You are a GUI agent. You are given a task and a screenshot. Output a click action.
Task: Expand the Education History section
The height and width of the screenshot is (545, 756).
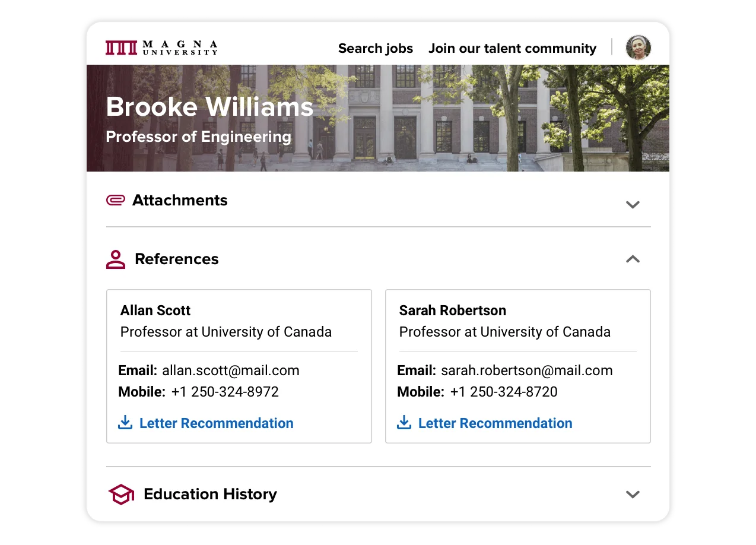coord(633,494)
